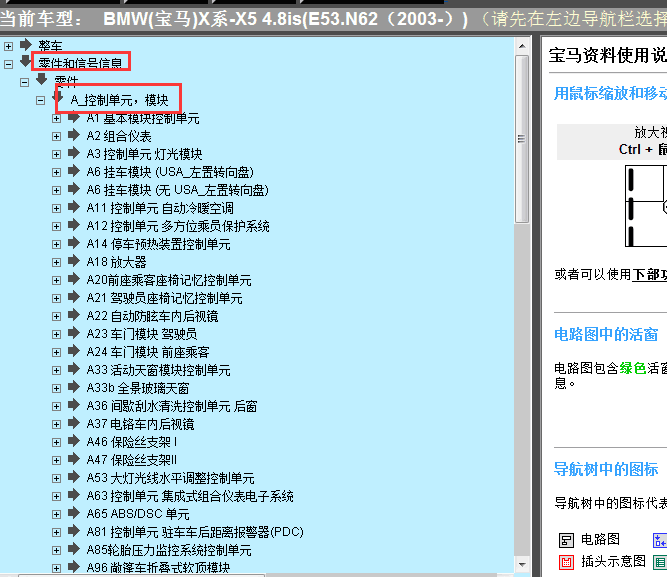Viewport: 667px width, 577px height.
Task: Click arrow icon beside A20前座乘客座椅记忆控制单元
Action: (74, 279)
